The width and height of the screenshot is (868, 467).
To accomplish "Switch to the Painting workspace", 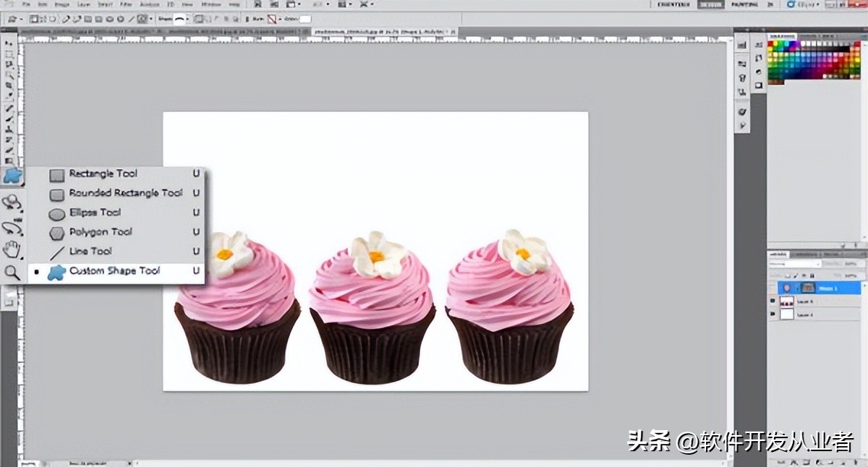I will point(745,4).
